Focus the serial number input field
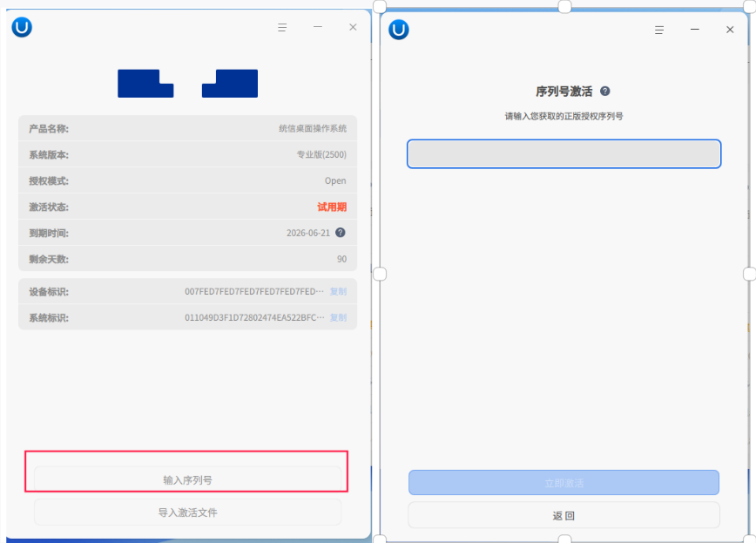756x543 pixels. [564, 154]
